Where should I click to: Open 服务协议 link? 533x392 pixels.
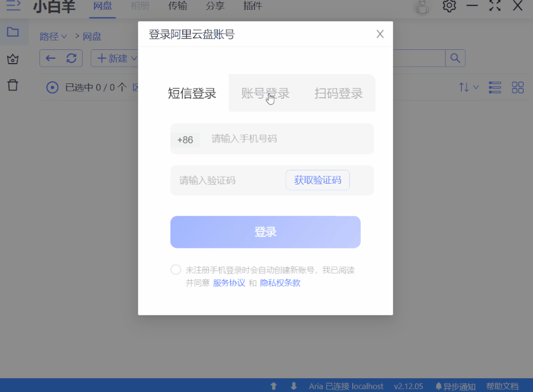229,283
